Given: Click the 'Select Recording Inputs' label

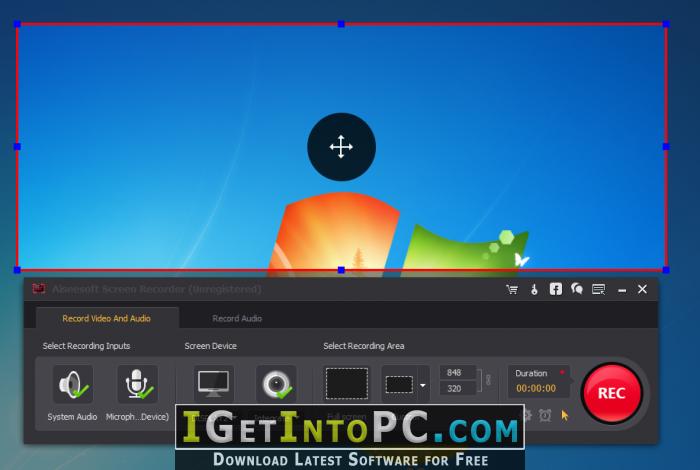Looking at the screenshot, I should click(87, 346).
